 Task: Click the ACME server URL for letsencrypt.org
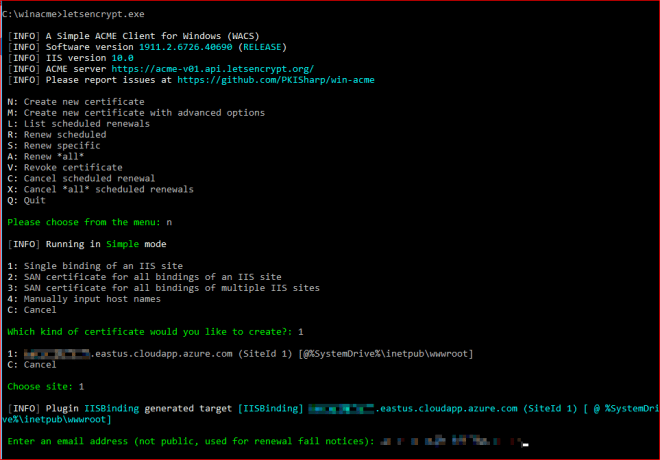point(209,68)
